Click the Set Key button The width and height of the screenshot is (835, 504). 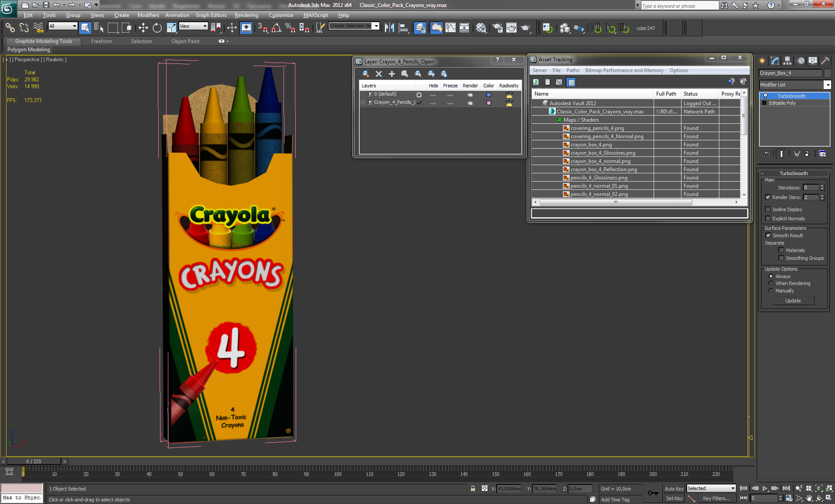(x=674, y=498)
